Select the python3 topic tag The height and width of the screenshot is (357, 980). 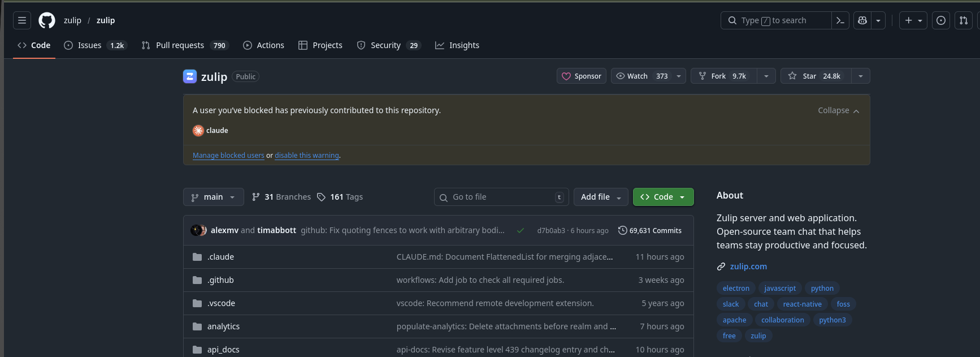(832, 320)
